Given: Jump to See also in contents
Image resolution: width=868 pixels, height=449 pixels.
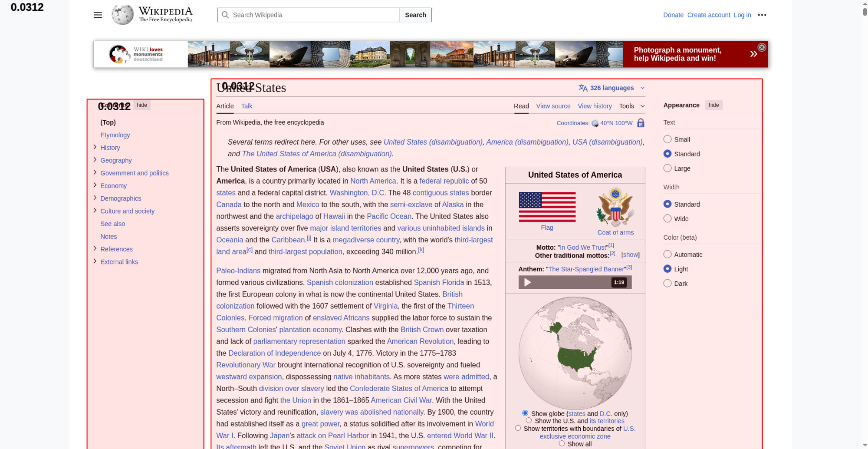Looking at the screenshot, I should tap(113, 224).
